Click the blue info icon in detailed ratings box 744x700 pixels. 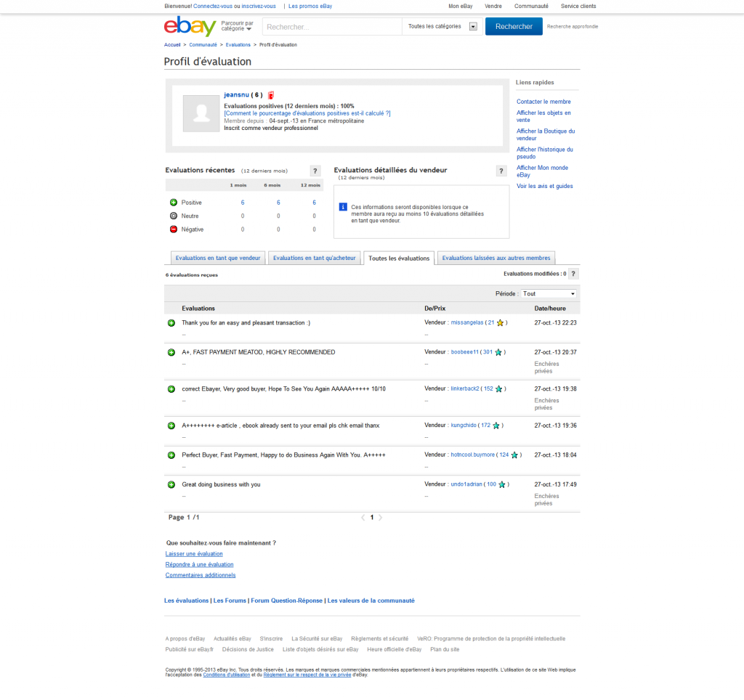(x=343, y=207)
